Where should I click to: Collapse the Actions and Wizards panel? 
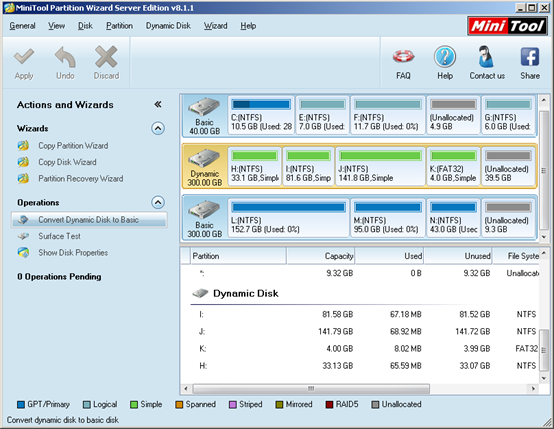point(158,104)
